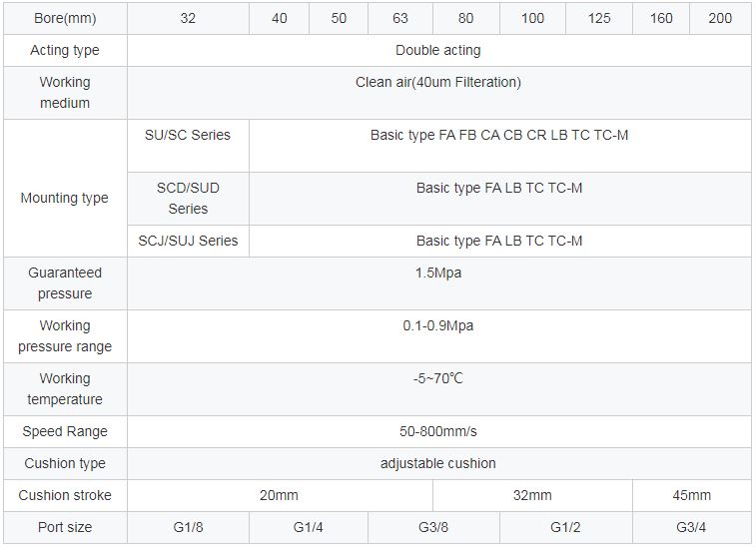
Task: Click the Mounting type row label
Action: [x=64, y=198]
